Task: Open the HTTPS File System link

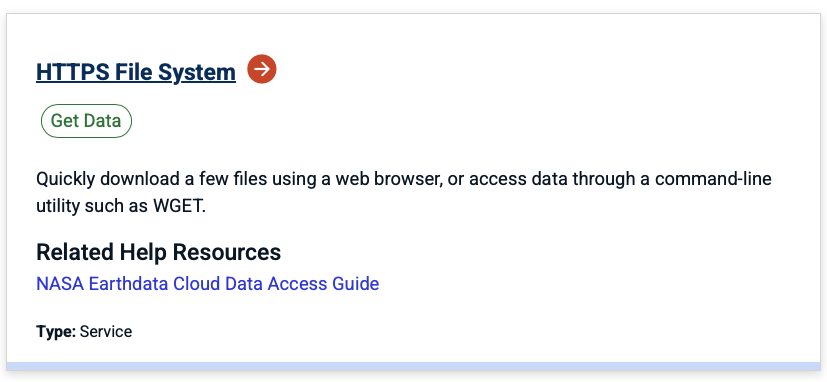Action: [x=136, y=72]
